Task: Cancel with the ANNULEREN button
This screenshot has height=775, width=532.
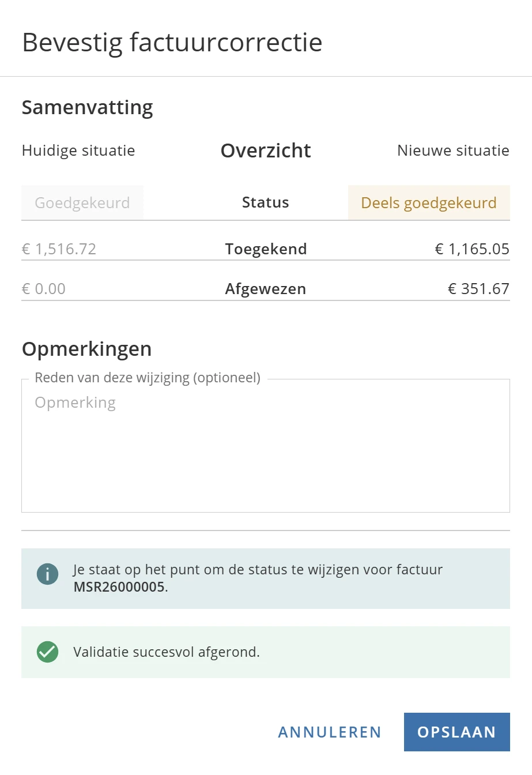Action: pos(330,732)
